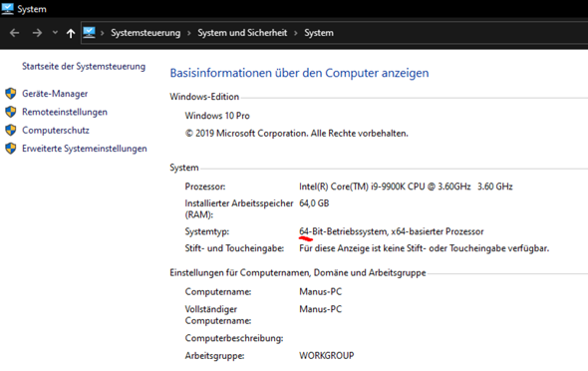Image resolution: width=588 pixels, height=371 pixels.
Task: Click the forward arrow navigation button
Action: (x=37, y=33)
